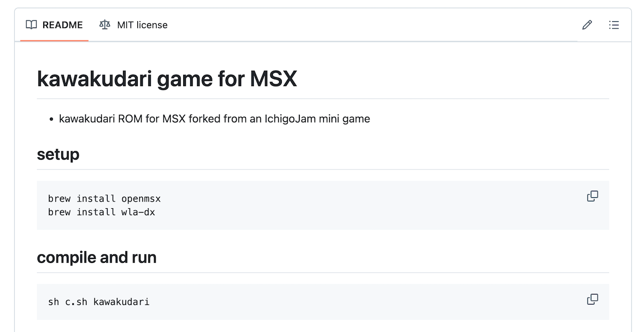Switch to the README tab
Viewport: 644px width, 332px height.
(x=54, y=25)
